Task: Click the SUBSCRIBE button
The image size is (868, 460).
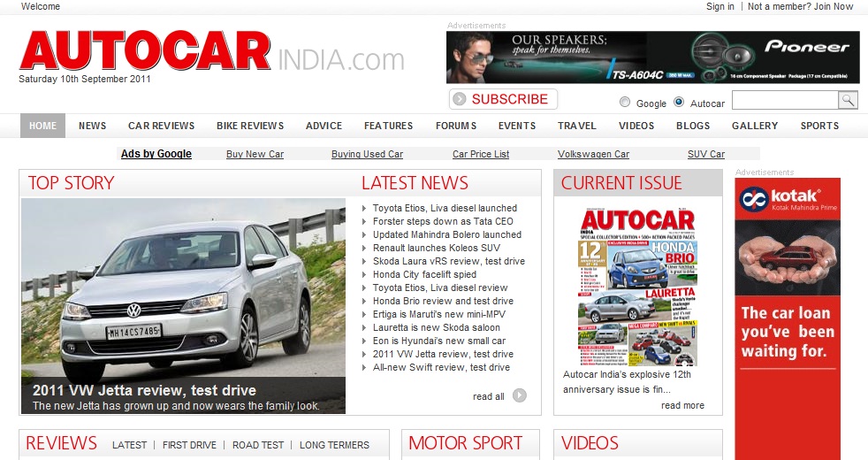Action: [x=503, y=99]
